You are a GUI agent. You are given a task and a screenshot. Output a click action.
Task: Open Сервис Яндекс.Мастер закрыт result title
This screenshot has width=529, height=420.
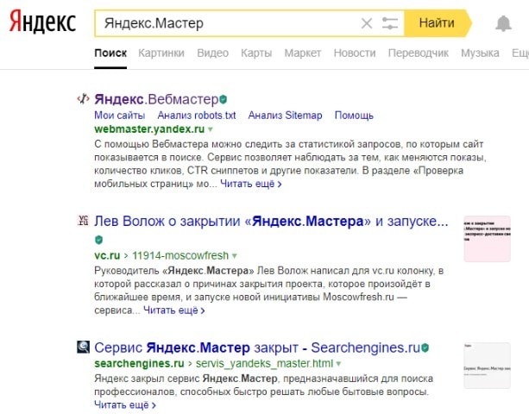(x=257, y=348)
